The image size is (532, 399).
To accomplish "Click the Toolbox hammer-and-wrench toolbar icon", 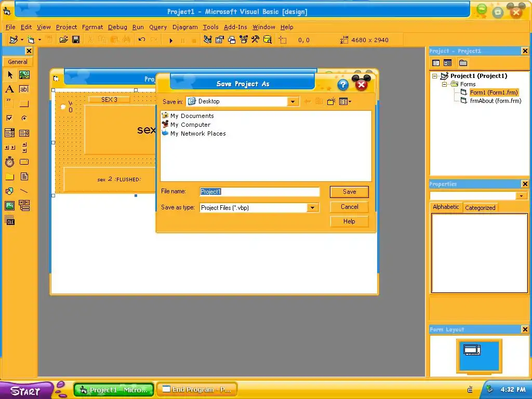I will coord(255,39).
